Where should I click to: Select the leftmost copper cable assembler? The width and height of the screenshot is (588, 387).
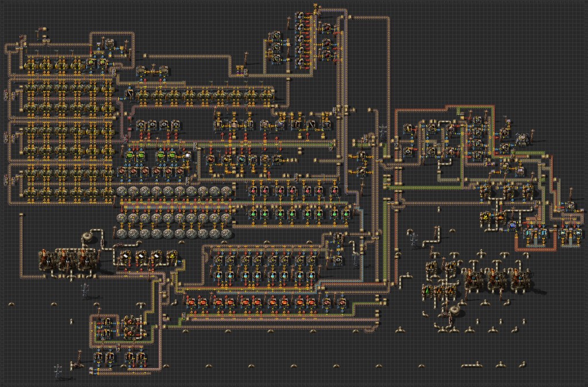[121, 171]
